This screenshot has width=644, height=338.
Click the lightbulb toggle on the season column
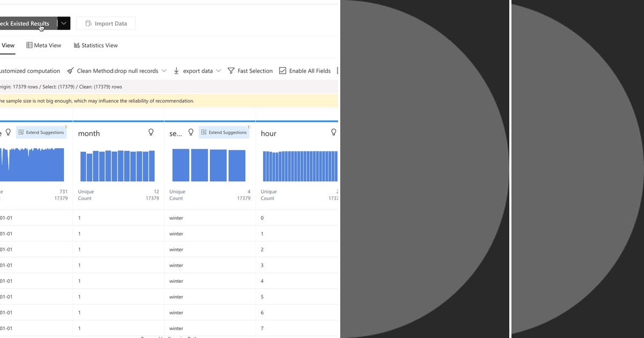click(191, 131)
